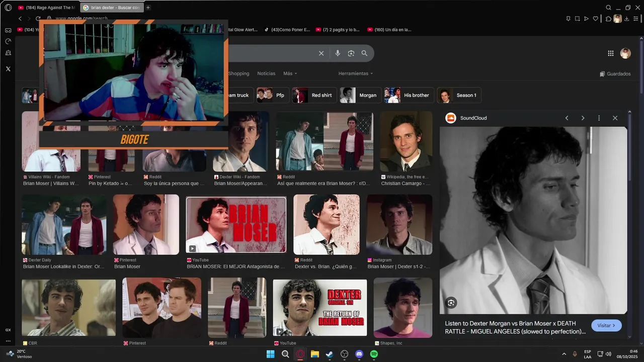
Task: Click the Google search magnifier button
Action: pos(364,53)
